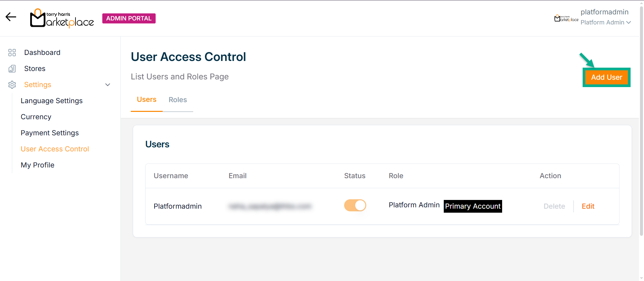The height and width of the screenshot is (281, 644).
Task: Click the Add User button
Action: click(x=606, y=77)
